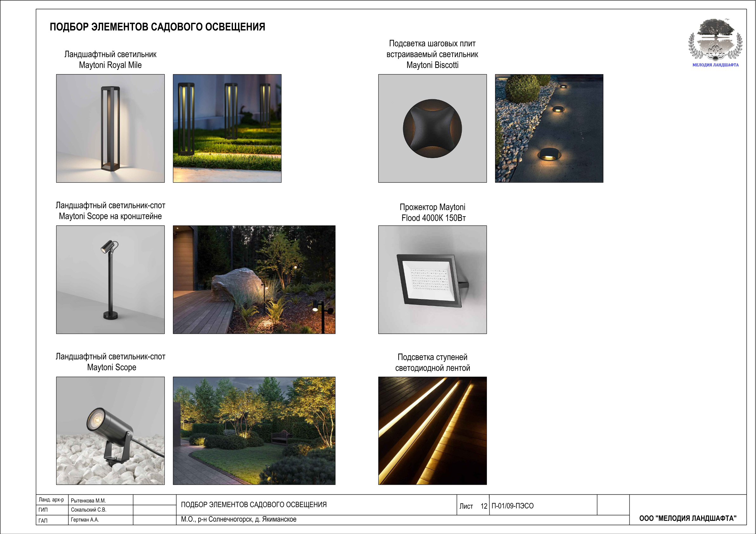This screenshot has width=756, height=534.
Task: Select the Прожектор Maytoni Flood 4000K label
Action: coord(433,212)
